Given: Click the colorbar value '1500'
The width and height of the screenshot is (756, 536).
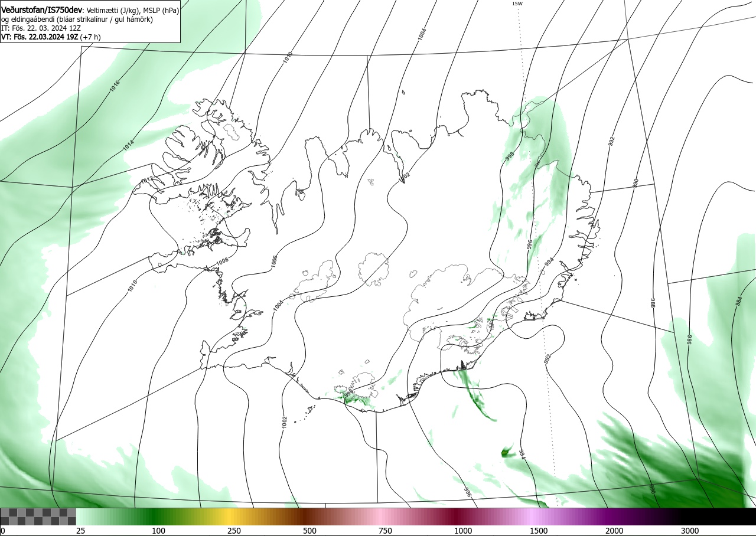Looking at the screenshot, I should 539,531.
